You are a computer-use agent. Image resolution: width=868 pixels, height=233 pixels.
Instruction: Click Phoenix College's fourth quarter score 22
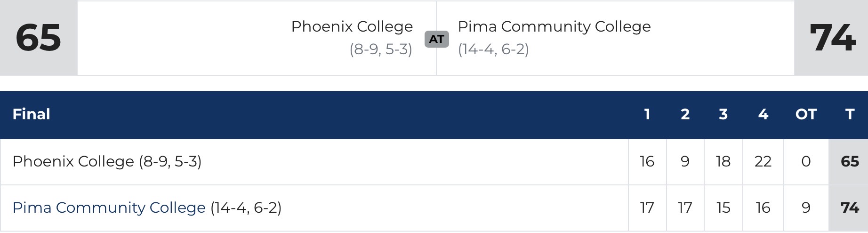[x=763, y=162]
